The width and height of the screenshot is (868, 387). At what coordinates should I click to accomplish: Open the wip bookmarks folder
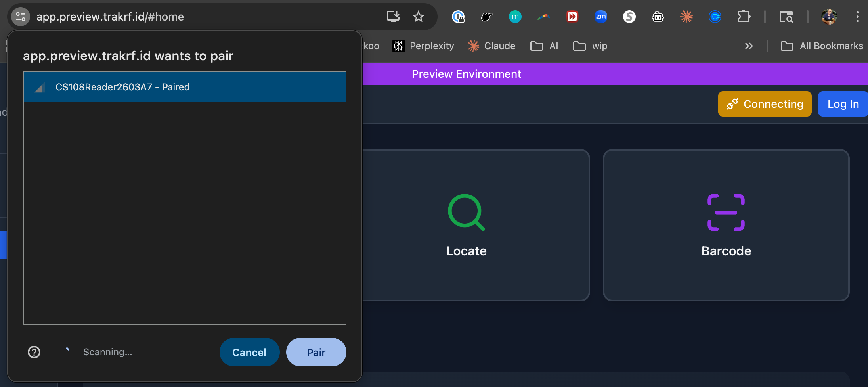[590, 46]
